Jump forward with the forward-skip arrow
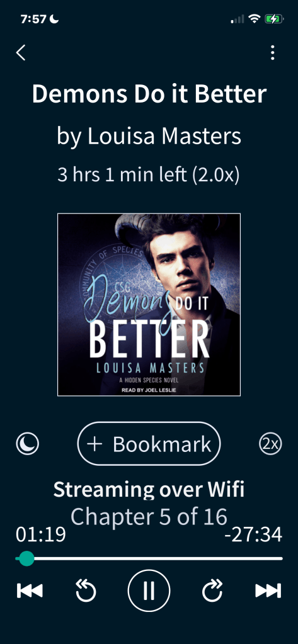This screenshot has width=298, height=644. 212,590
